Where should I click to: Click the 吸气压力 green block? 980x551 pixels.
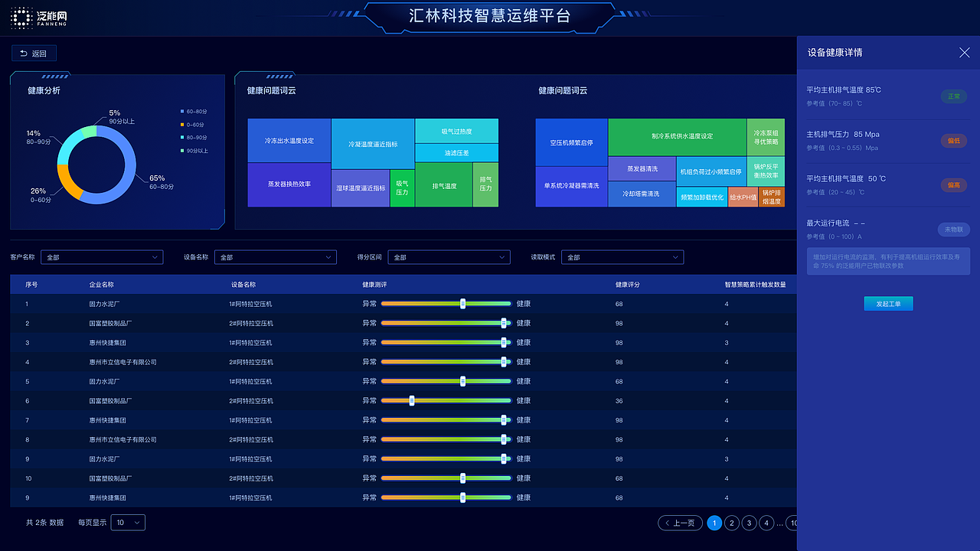(x=403, y=188)
